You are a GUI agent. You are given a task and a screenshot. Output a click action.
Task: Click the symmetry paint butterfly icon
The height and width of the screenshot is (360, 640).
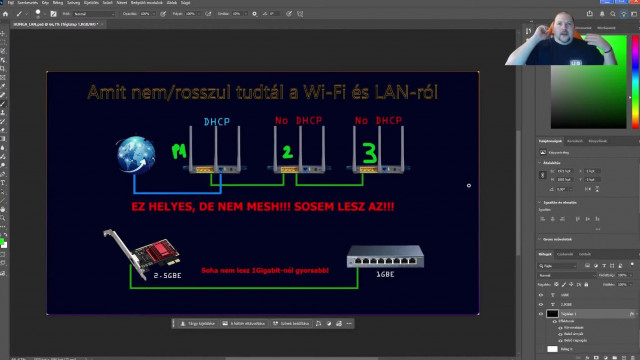coord(300,13)
